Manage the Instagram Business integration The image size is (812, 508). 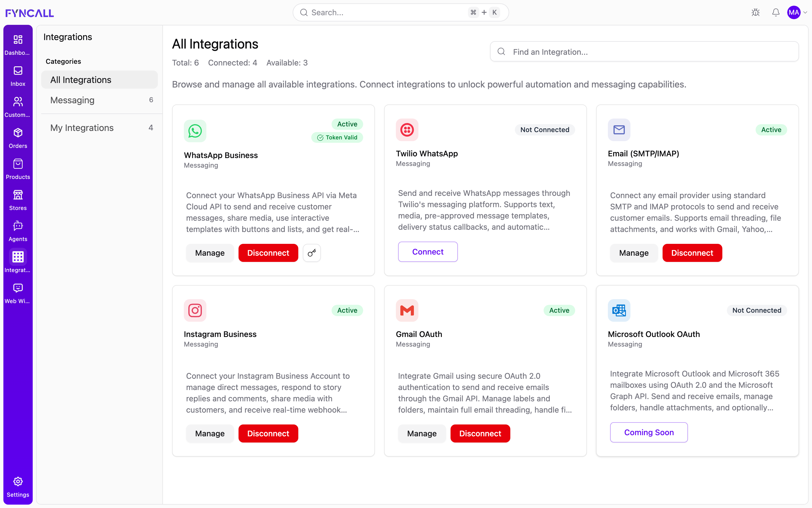[210, 433]
